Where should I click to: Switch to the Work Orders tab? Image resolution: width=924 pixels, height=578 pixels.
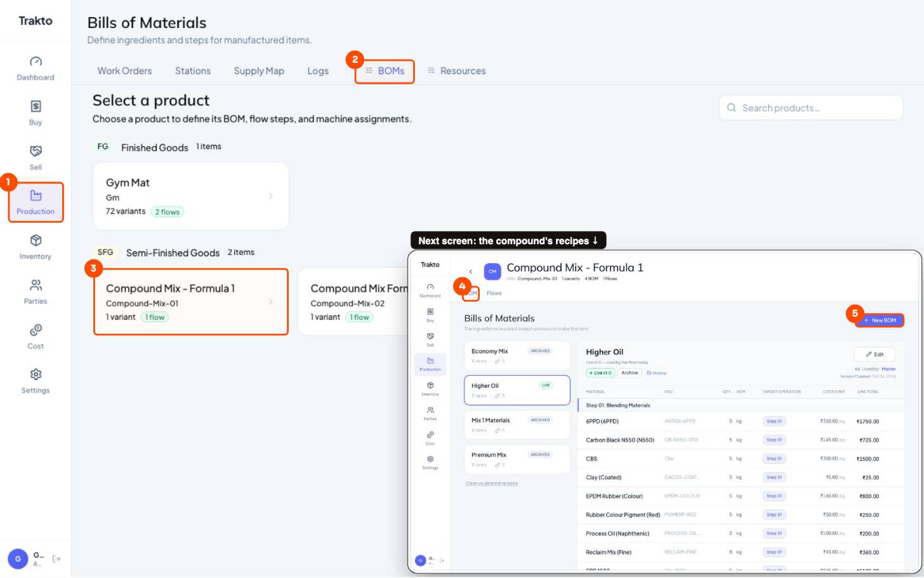[x=124, y=71]
